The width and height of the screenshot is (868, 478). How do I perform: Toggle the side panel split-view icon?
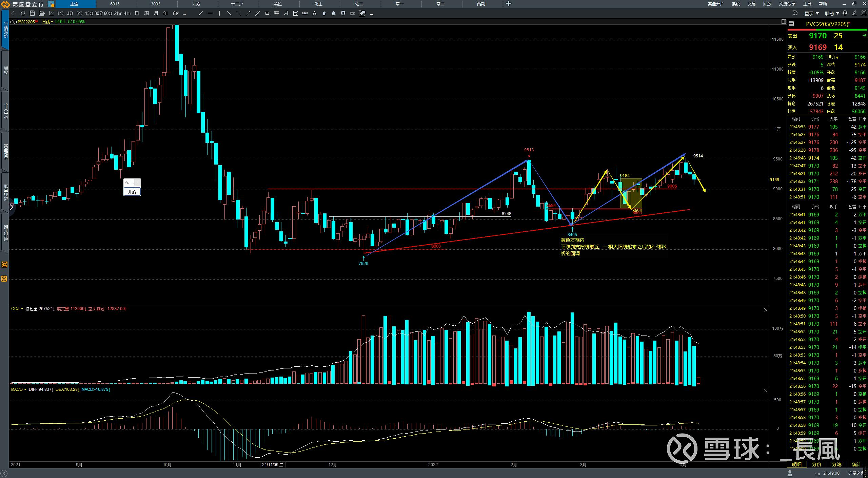tap(783, 21)
